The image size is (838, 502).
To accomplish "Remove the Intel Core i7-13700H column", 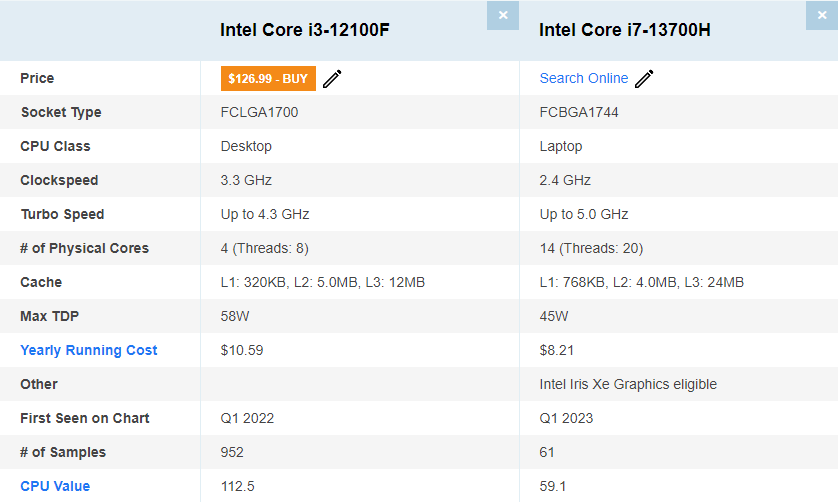I will click(x=821, y=15).
